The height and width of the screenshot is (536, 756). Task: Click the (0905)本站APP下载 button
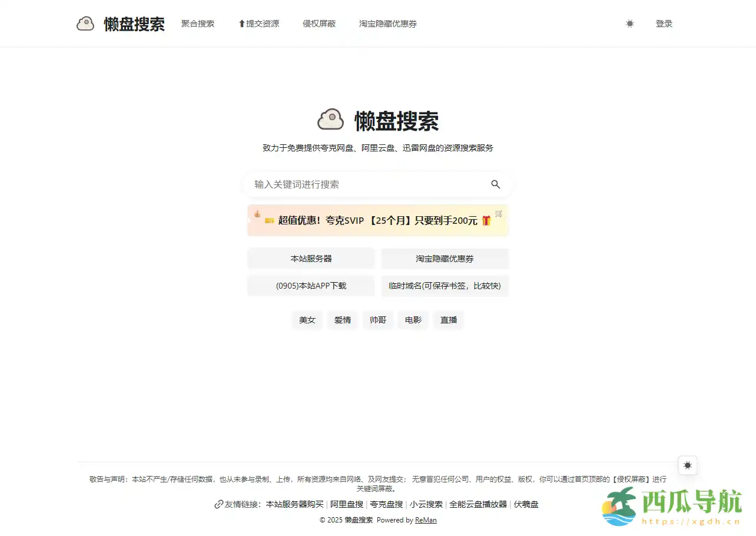click(x=311, y=286)
